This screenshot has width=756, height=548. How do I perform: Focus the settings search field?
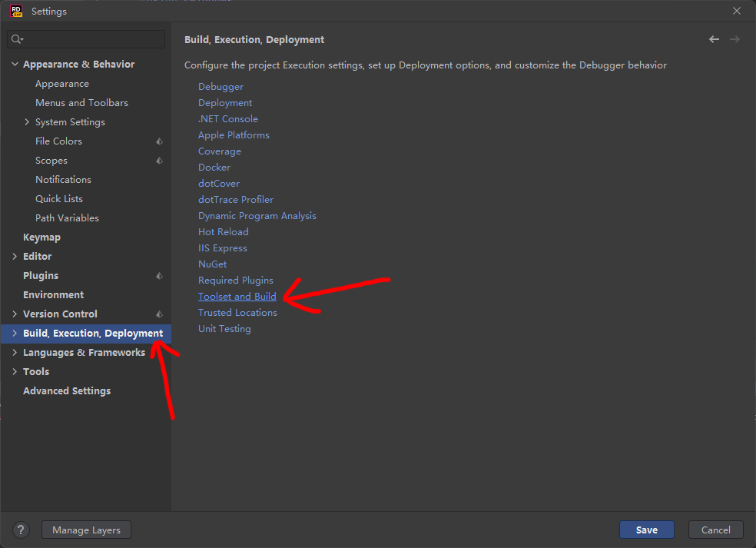(x=86, y=39)
